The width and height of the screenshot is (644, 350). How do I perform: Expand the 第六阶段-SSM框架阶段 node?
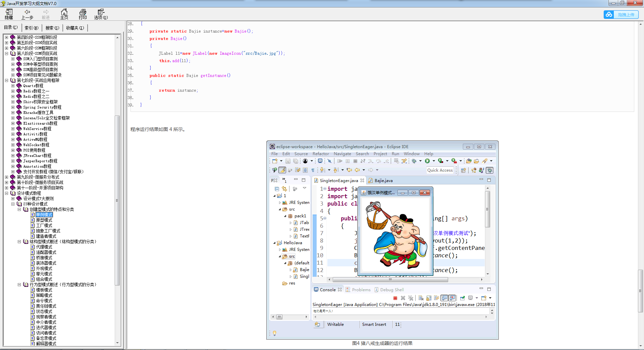pos(6,48)
